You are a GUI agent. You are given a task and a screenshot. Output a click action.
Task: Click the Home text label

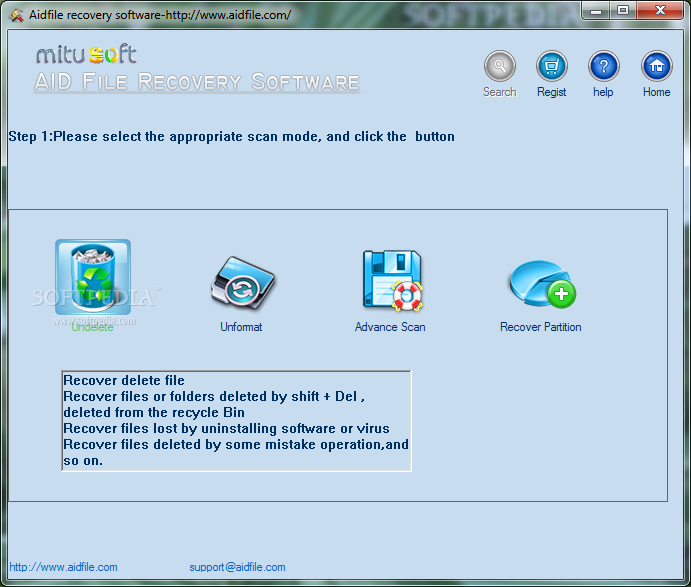656,92
